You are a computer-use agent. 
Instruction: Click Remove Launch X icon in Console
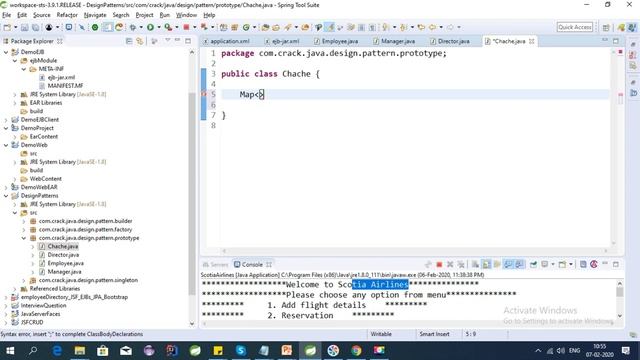tap(450, 264)
